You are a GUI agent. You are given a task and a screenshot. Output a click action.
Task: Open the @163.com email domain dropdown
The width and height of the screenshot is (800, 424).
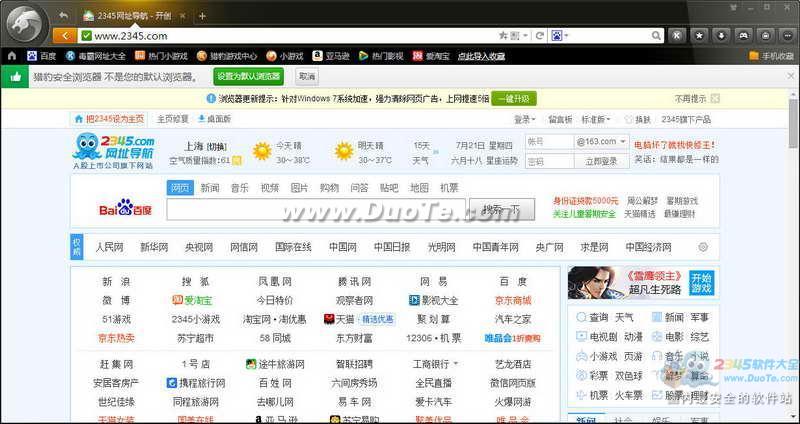[601, 141]
